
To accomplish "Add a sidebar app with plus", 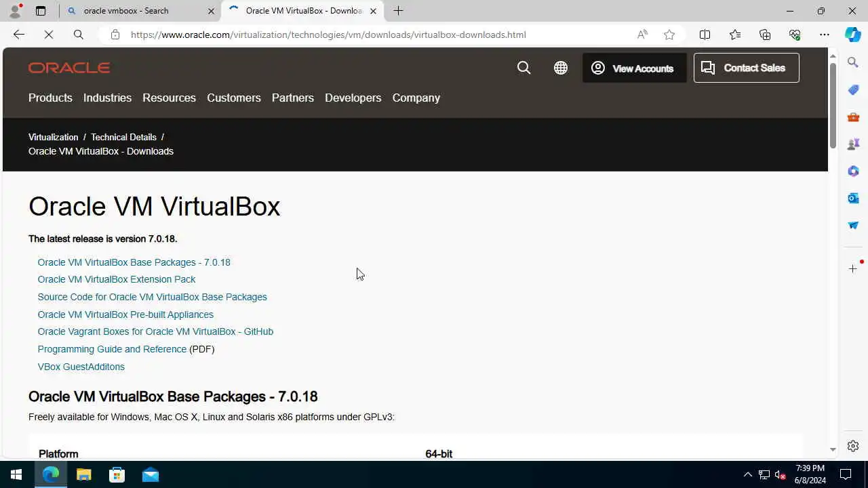I will coord(853,269).
